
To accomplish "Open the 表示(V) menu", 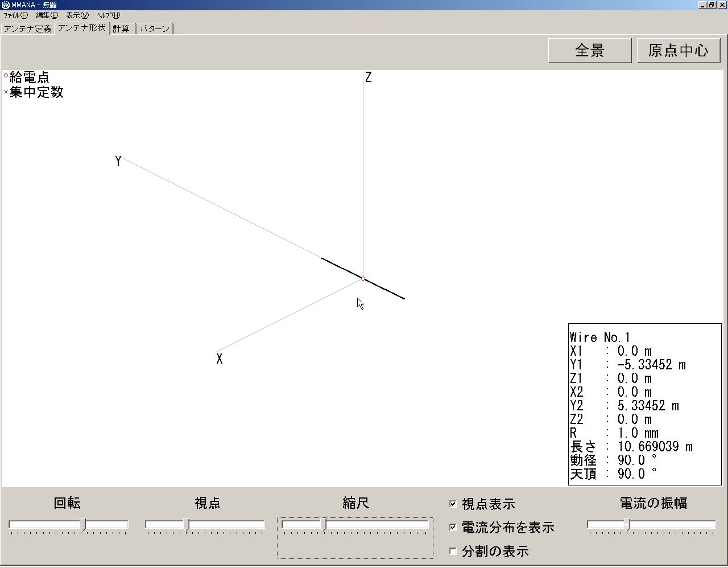I will point(77,15).
